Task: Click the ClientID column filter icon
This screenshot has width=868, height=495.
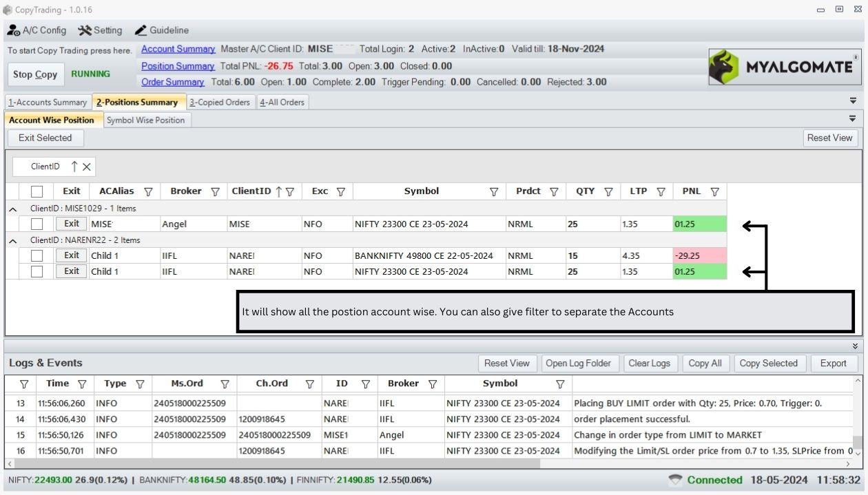Action: pyautogui.click(x=290, y=191)
